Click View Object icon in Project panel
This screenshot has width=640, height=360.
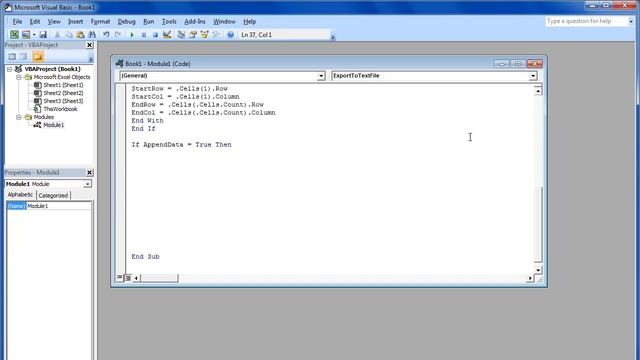click(x=24, y=57)
